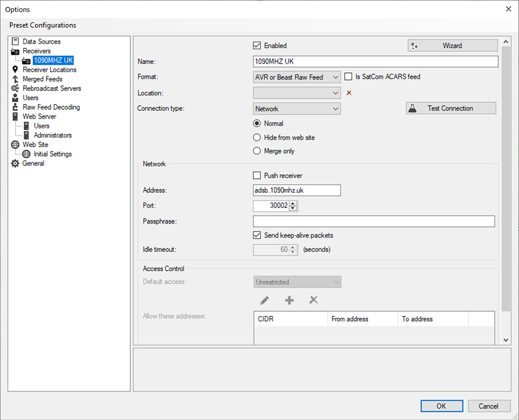The height and width of the screenshot is (420, 519).
Task: Open the Wizard for this receiver
Action: (x=452, y=45)
